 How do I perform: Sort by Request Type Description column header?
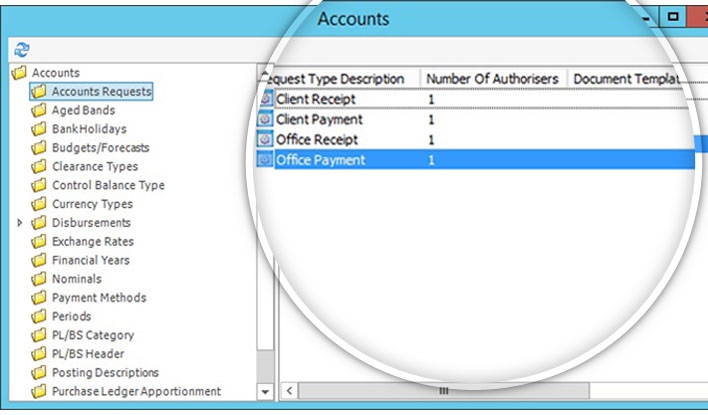(340, 79)
